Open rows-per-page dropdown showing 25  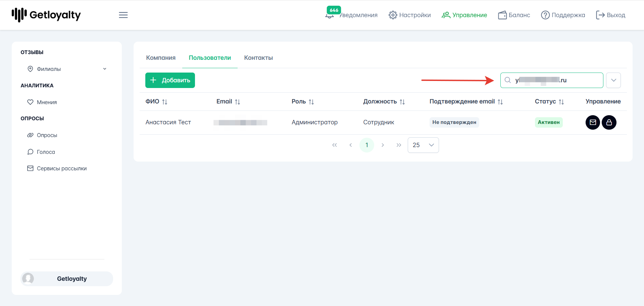pyautogui.click(x=423, y=145)
